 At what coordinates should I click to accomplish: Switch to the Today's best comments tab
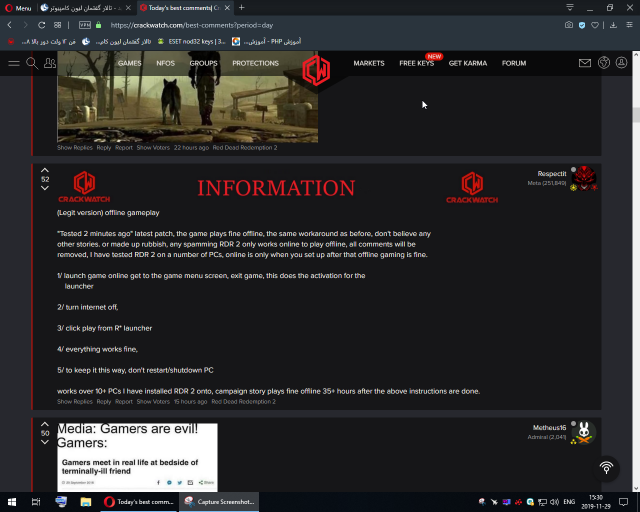tap(183, 7)
